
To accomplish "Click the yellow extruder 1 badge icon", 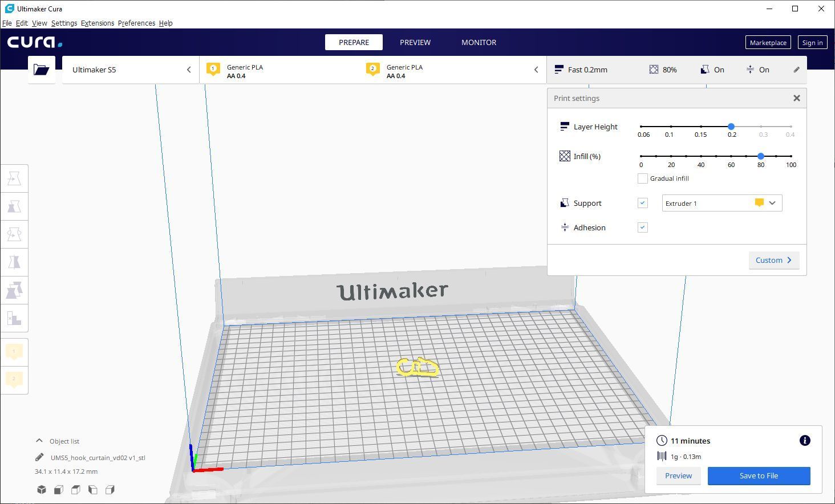I will tap(213, 70).
